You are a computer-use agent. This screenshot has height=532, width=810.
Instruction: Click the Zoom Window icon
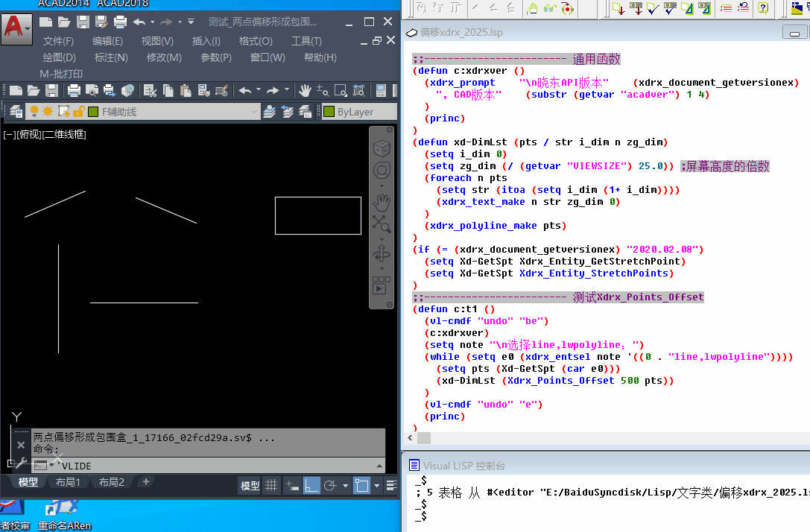(x=341, y=91)
